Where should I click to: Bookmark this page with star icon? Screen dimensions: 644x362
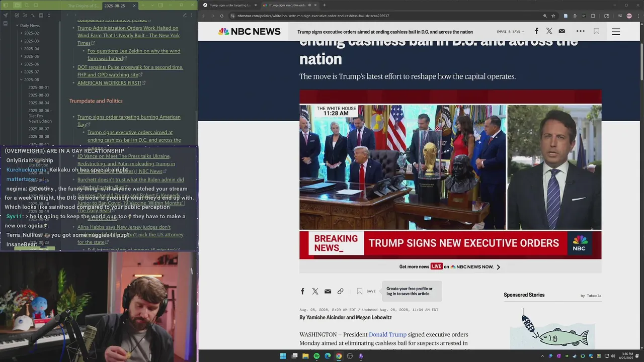(x=553, y=16)
